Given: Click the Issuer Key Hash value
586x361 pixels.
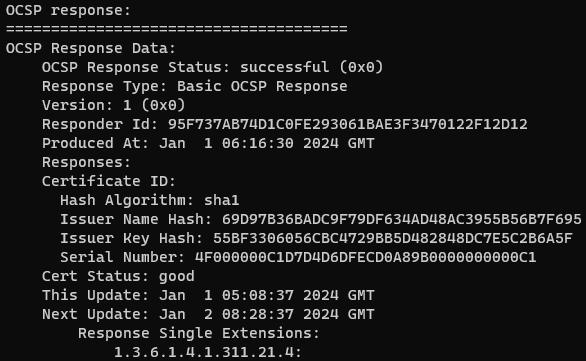Looking at the screenshot, I should (x=393, y=238).
